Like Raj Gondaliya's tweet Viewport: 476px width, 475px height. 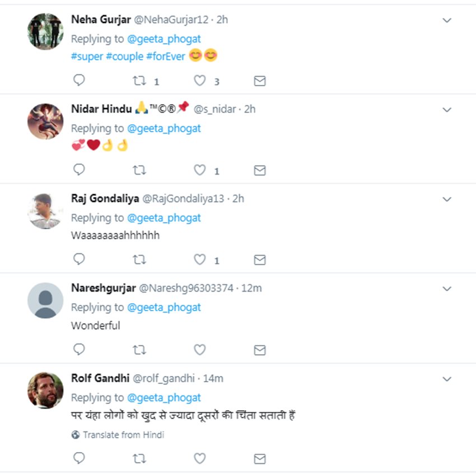[x=200, y=260]
